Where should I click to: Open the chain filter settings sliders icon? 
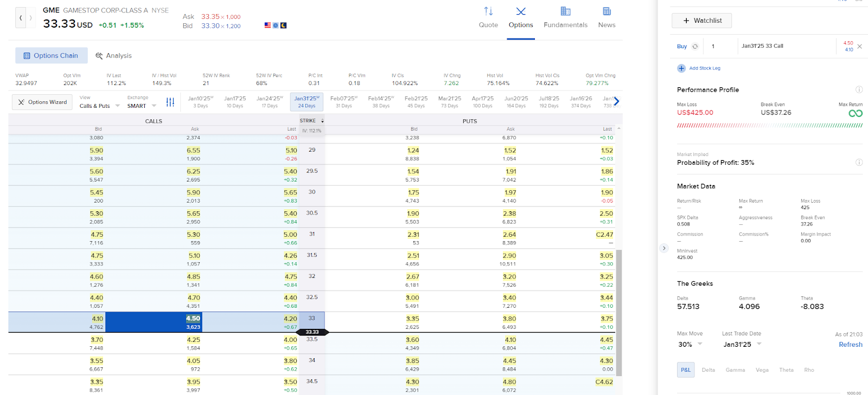coord(170,102)
